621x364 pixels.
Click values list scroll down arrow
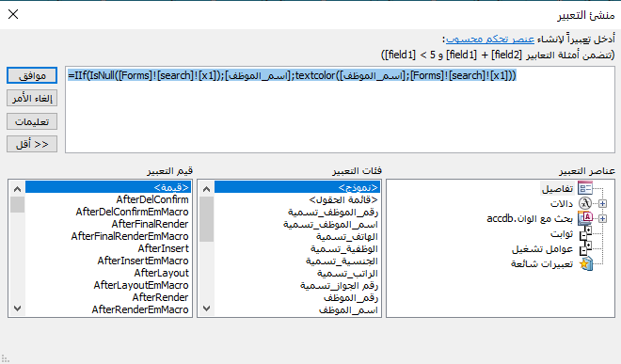click(x=18, y=309)
